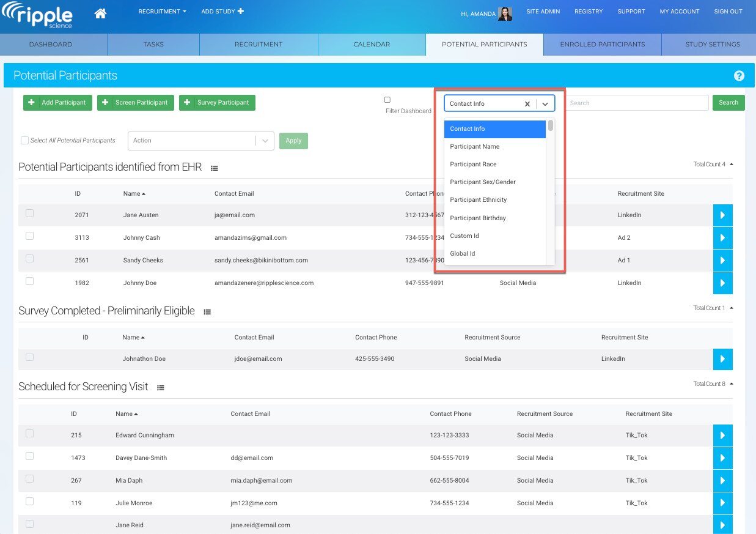This screenshot has width=756, height=534.
Task: Click the home icon in header
Action: 100,13
